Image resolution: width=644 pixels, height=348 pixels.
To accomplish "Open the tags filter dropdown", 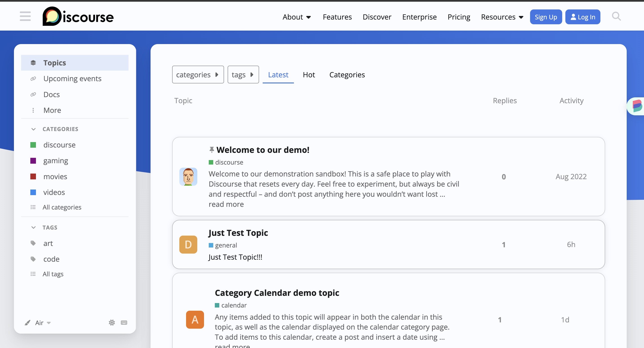I will click(x=243, y=75).
